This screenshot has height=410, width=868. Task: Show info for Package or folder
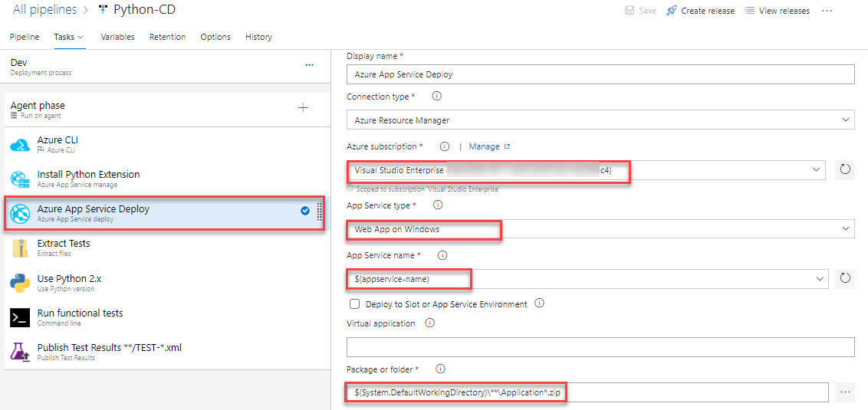tap(441, 369)
